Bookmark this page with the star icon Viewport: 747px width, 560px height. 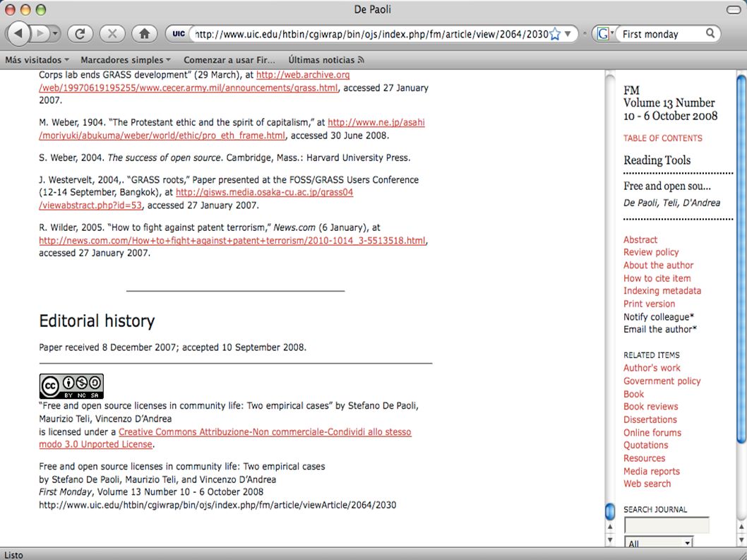[555, 34]
